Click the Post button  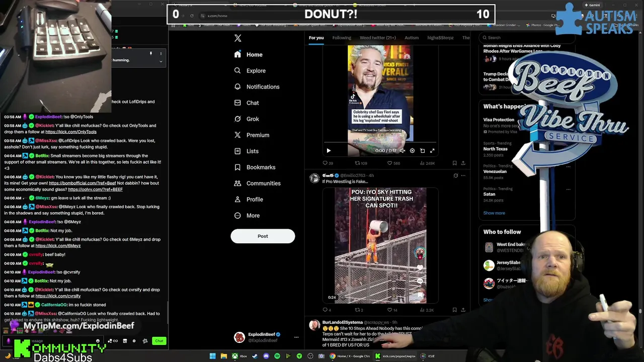tap(263, 236)
